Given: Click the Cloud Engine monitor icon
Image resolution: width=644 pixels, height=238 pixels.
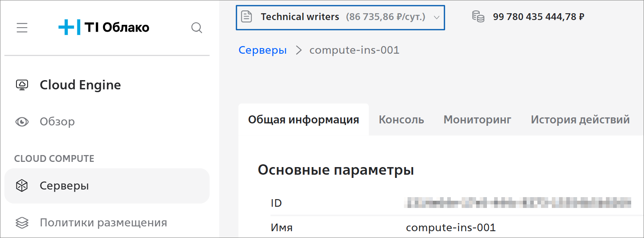Looking at the screenshot, I should 22,85.
